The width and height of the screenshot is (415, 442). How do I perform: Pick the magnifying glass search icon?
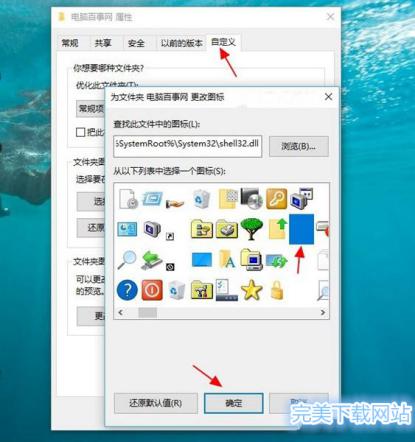coord(127,260)
